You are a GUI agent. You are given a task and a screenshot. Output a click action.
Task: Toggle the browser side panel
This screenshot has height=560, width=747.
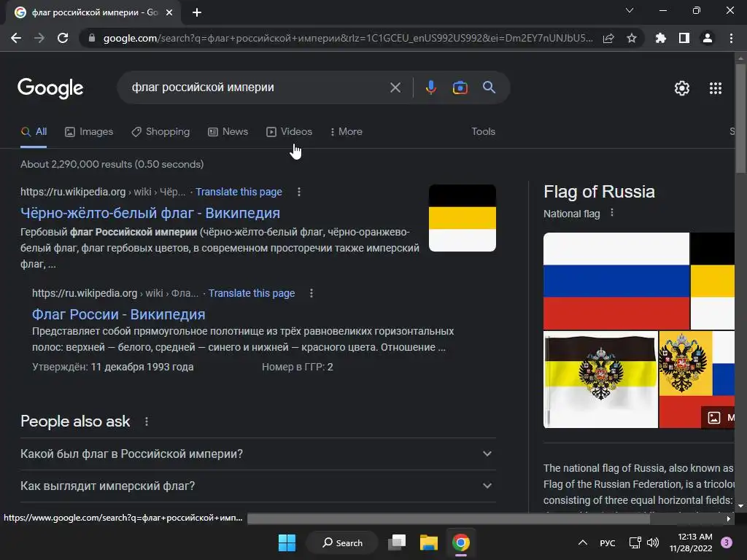684,38
